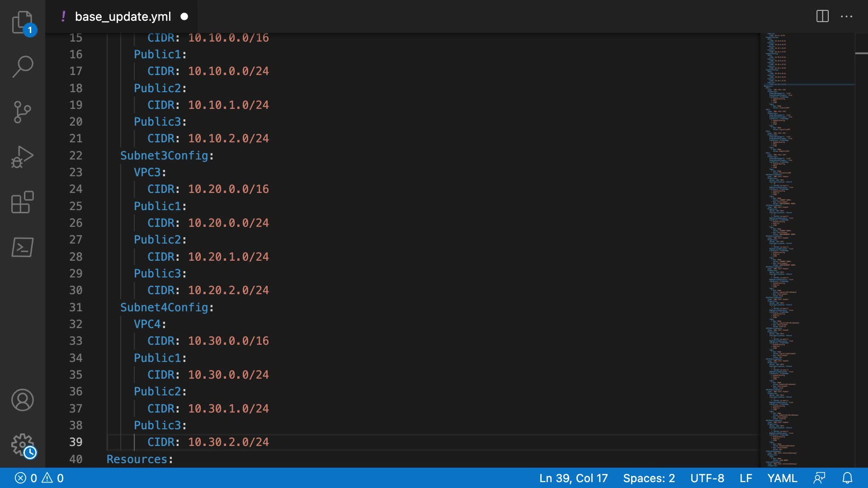This screenshot has width=868, height=488.
Task: Click the Ln 39, Col 17 indicator
Action: 573,478
